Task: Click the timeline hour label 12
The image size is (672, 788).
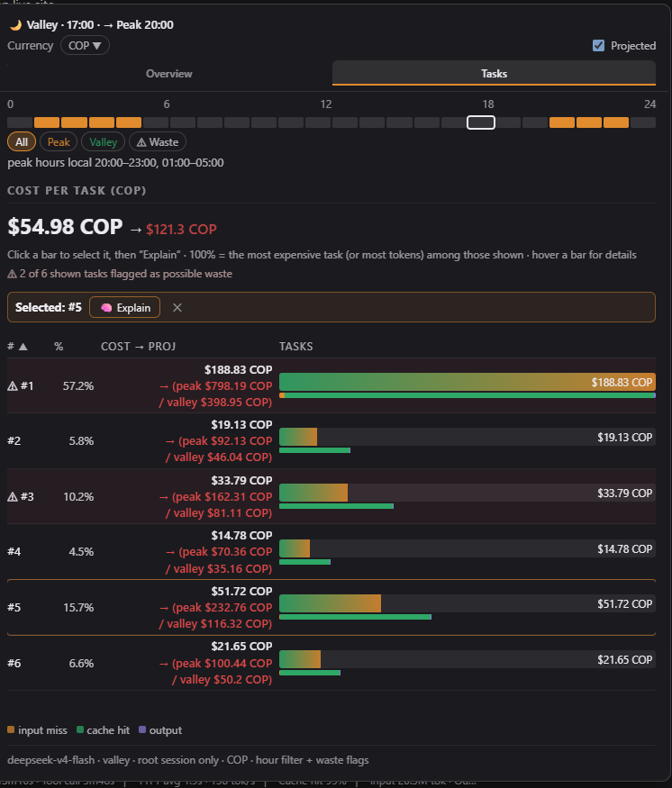Action: pyautogui.click(x=326, y=104)
